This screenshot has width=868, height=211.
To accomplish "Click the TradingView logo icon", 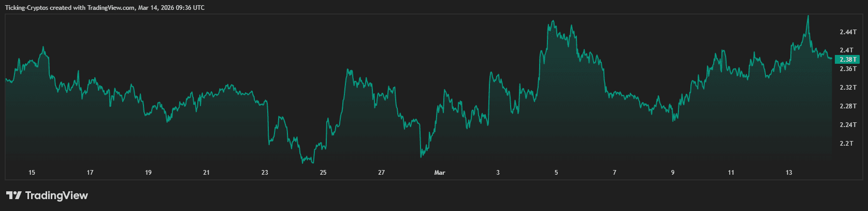I will [13, 195].
